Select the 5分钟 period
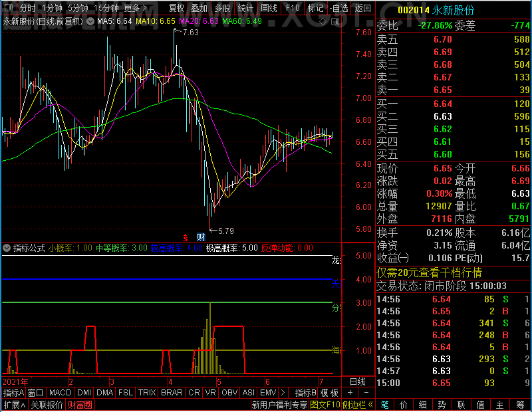532x412 pixels. (x=78, y=8)
